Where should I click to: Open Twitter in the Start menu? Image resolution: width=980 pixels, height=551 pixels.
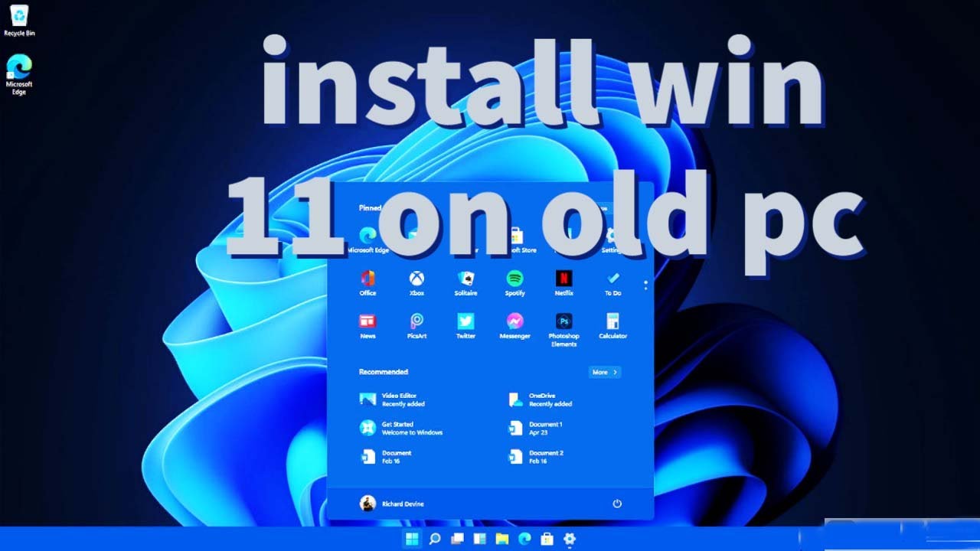(x=465, y=325)
